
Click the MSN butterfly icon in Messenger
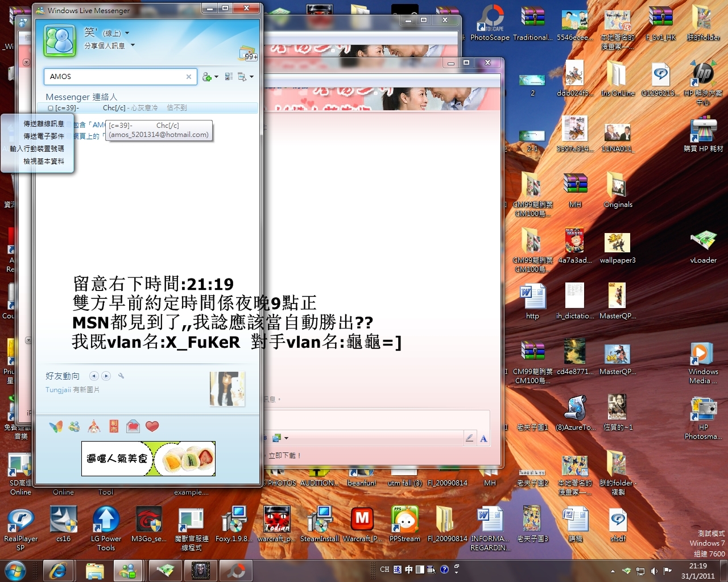(56, 426)
